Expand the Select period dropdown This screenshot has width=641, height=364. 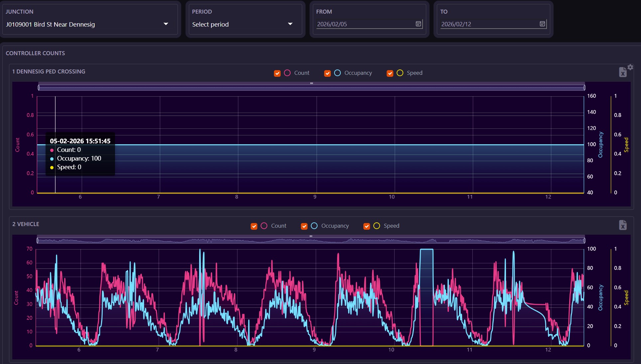coord(290,24)
